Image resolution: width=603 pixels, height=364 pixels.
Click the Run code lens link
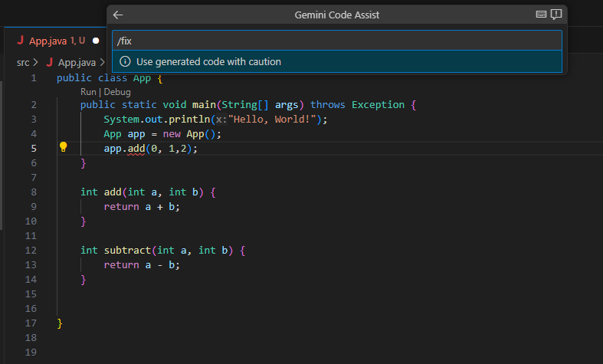point(88,92)
